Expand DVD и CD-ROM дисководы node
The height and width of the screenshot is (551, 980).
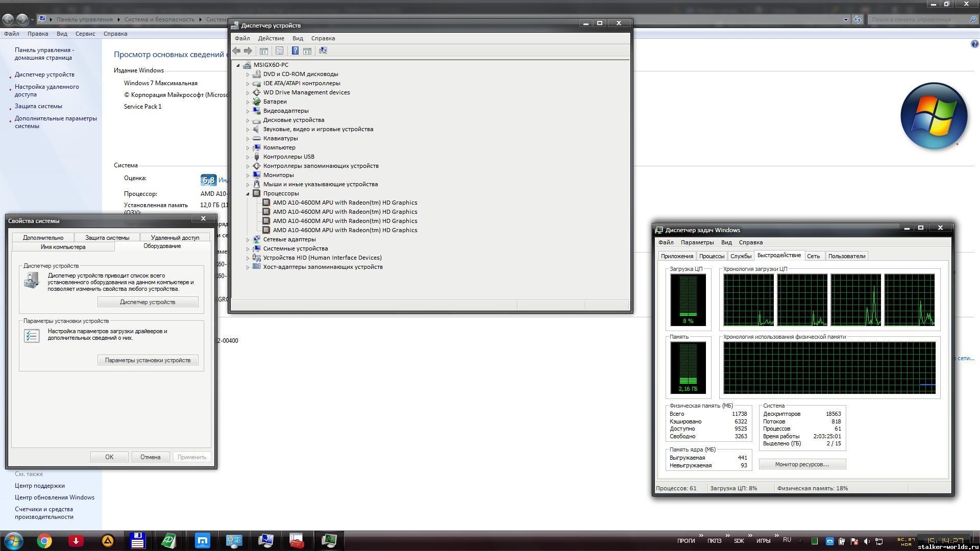(248, 74)
